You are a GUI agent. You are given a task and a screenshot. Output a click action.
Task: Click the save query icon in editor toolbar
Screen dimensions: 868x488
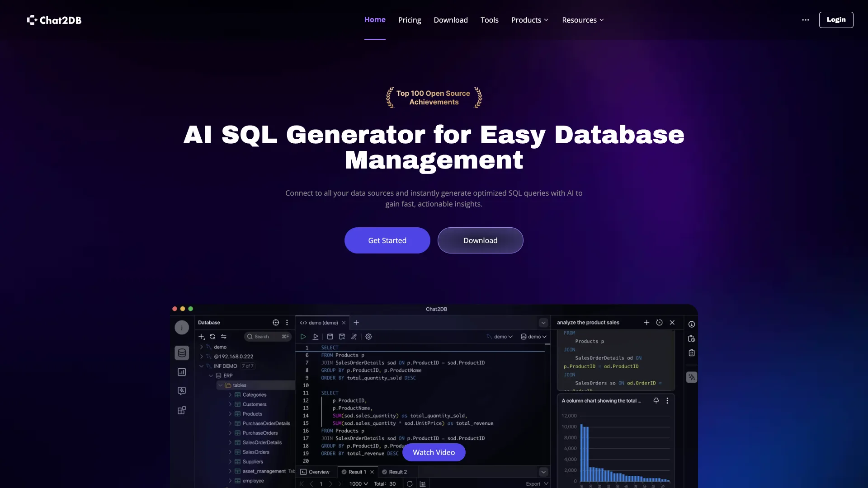click(330, 337)
